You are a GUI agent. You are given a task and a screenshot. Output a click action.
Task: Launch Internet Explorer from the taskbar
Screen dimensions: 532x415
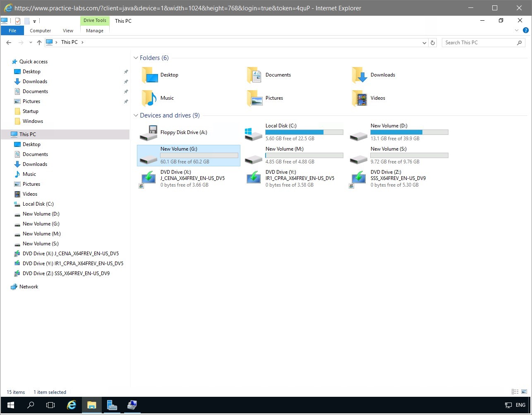[72, 405]
